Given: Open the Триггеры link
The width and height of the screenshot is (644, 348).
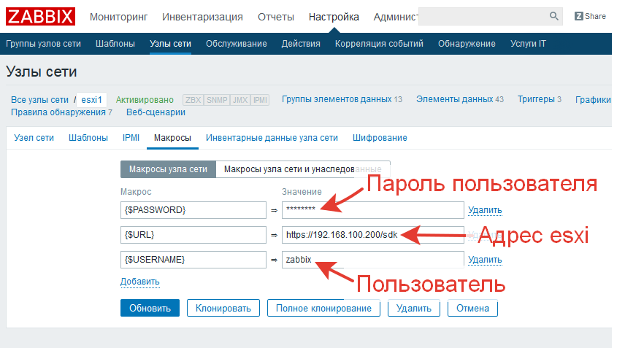Looking at the screenshot, I should 536,99.
